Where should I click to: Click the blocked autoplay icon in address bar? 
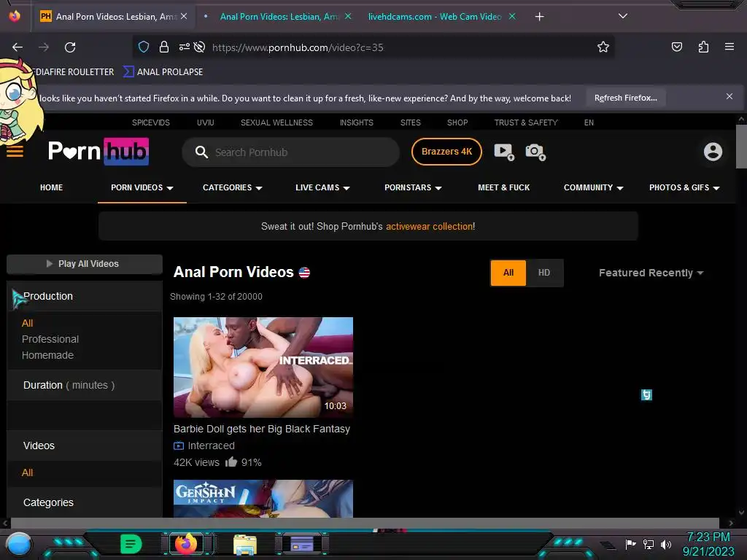[200, 47]
